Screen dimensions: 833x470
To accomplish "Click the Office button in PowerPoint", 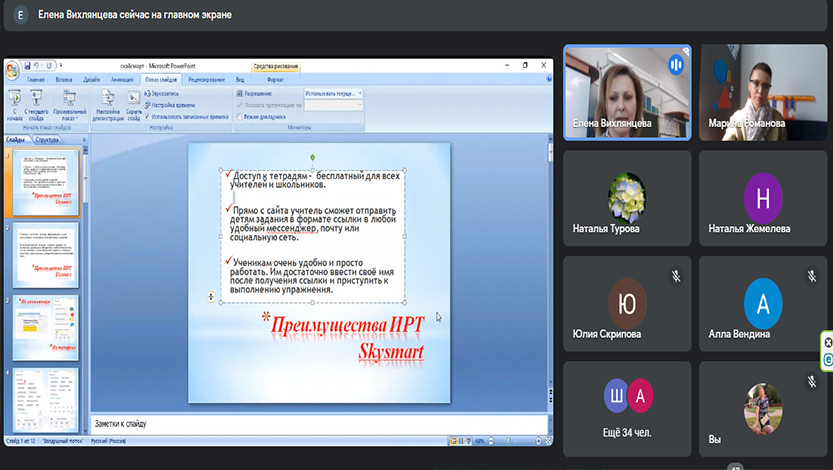I will coord(12,70).
